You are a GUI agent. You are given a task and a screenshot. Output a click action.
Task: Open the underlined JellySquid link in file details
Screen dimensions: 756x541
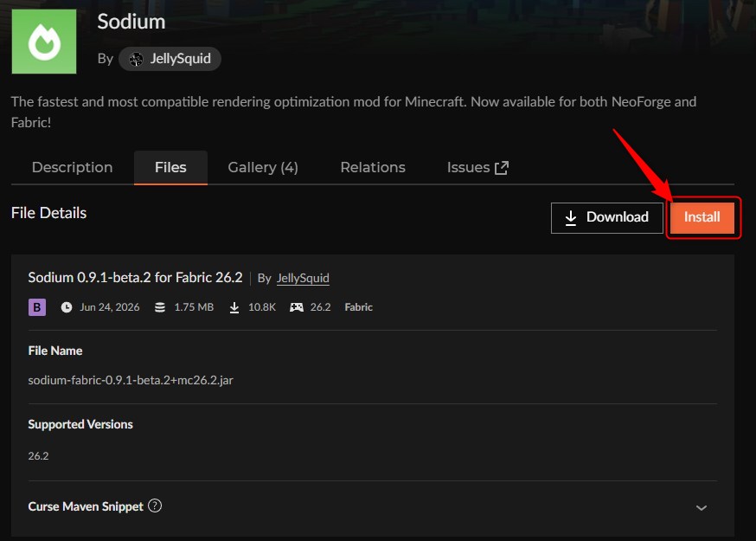coord(303,279)
